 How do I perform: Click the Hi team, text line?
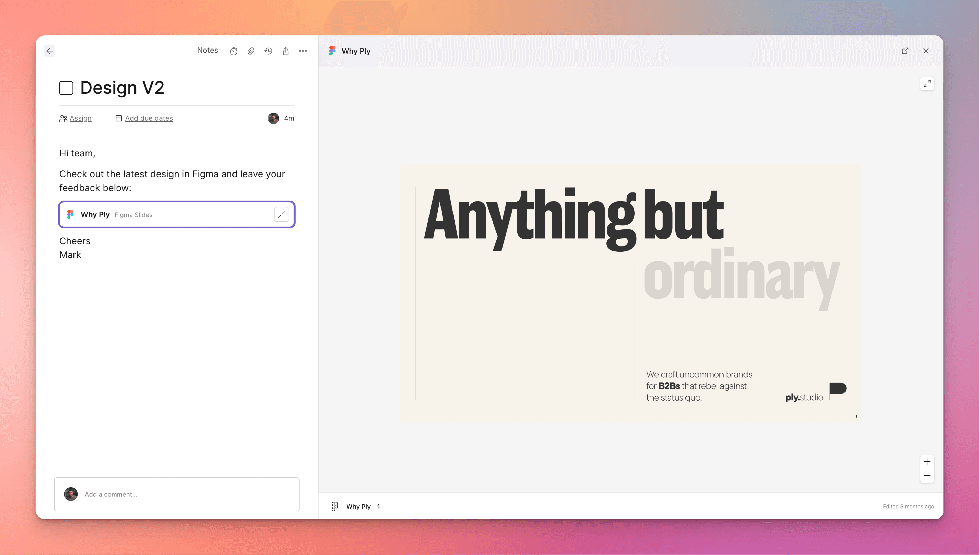click(x=77, y=153)
